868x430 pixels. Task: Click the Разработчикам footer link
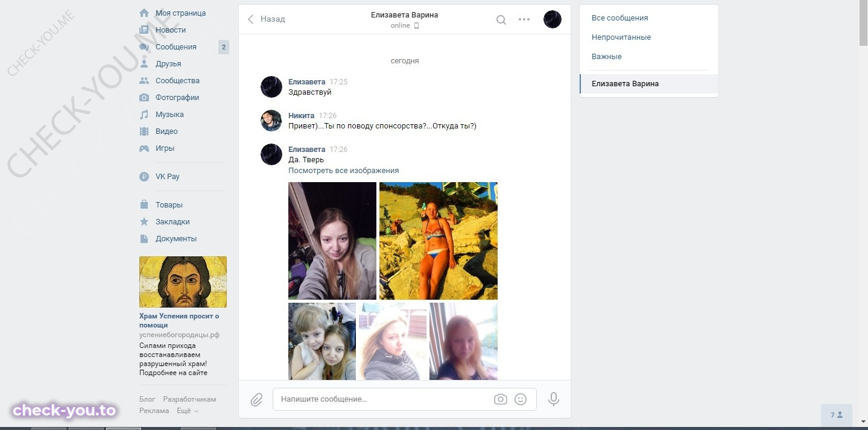pos(189,399)
